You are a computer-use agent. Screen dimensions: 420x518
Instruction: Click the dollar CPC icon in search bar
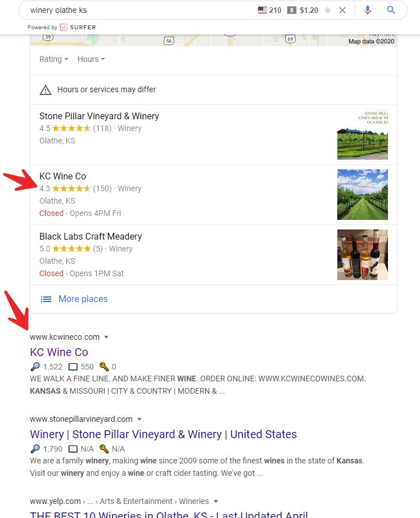click(x=291, y=10)
